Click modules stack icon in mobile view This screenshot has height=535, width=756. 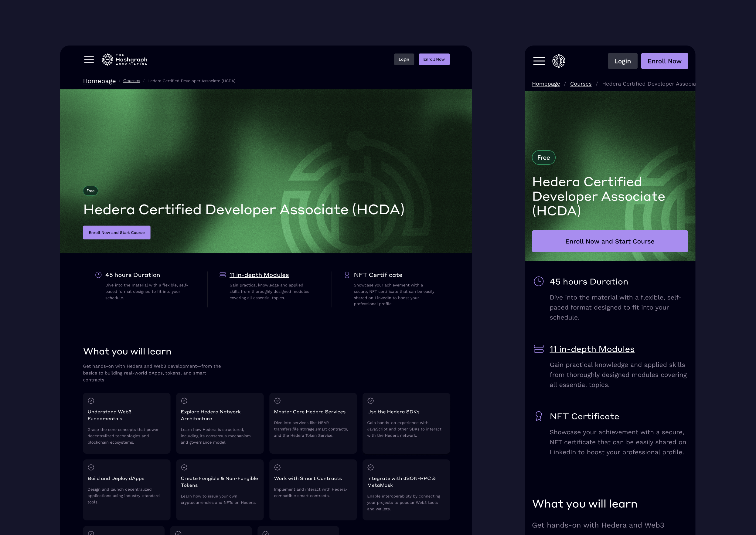(539, 349)
